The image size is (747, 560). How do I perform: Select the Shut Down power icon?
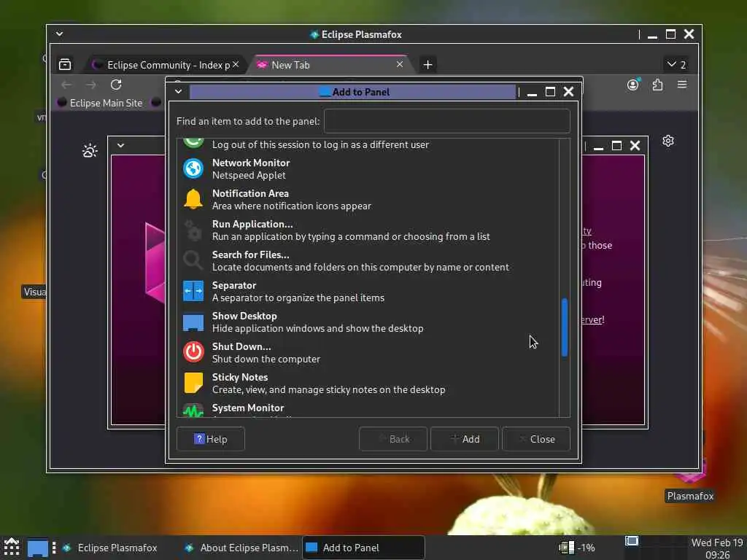tap(193, 352)
